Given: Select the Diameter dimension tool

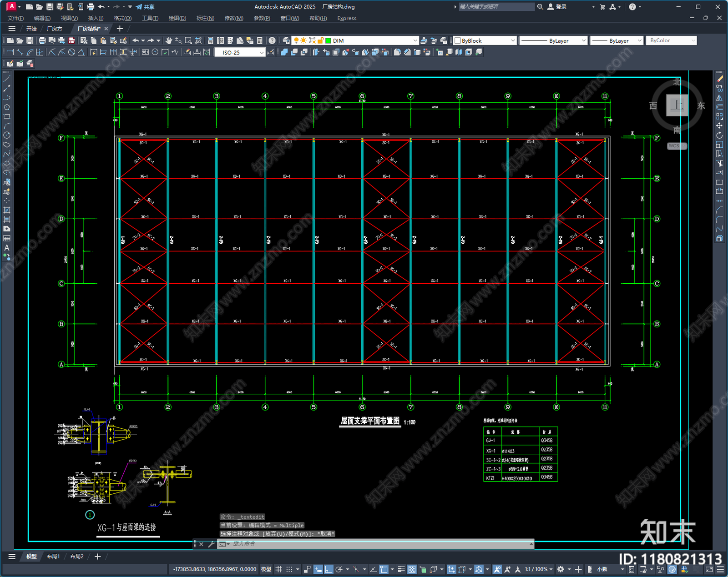Looking at the screenshot, I should [x=71, y=52].
